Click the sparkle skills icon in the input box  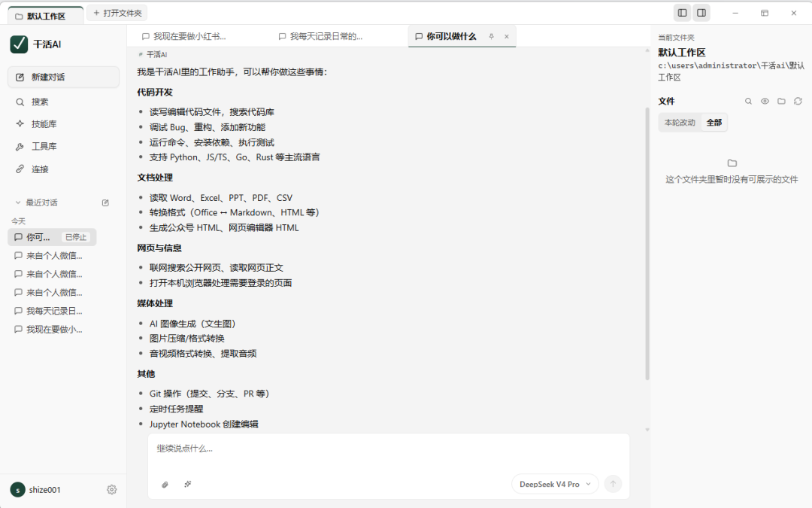tap(188, 485)
